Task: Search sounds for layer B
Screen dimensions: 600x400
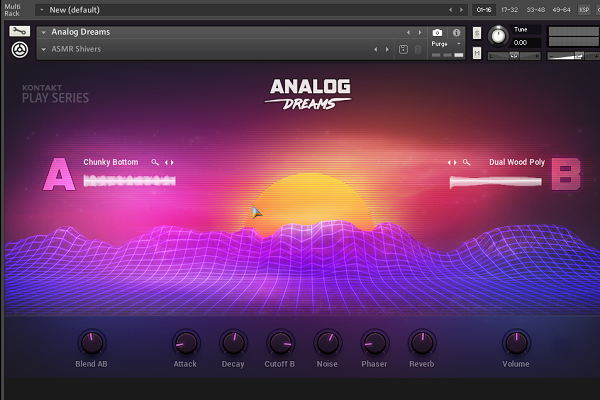Action: pos(466,162)
